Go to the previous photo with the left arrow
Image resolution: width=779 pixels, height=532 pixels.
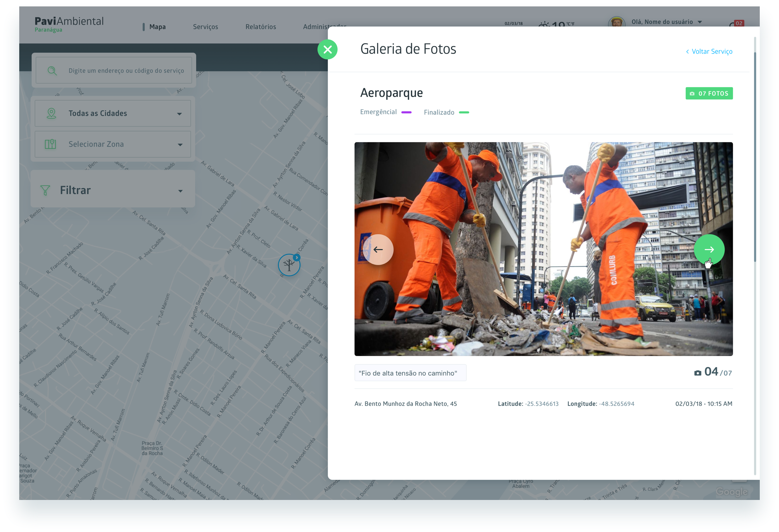point(378,250)
